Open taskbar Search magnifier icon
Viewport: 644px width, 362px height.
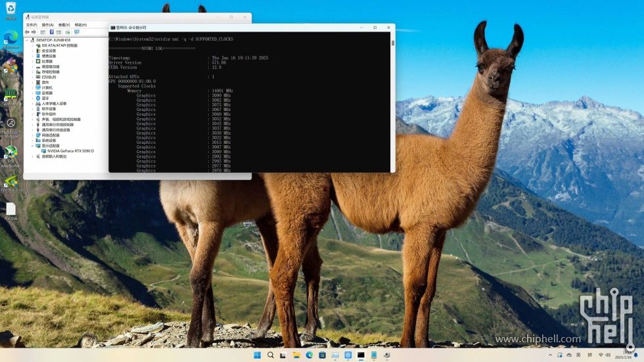coord(270,355)
